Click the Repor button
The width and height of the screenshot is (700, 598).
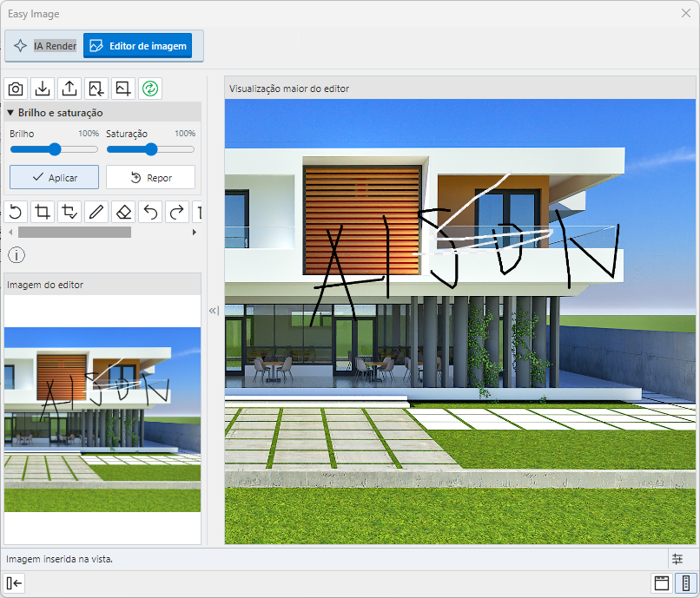[150, 178]
